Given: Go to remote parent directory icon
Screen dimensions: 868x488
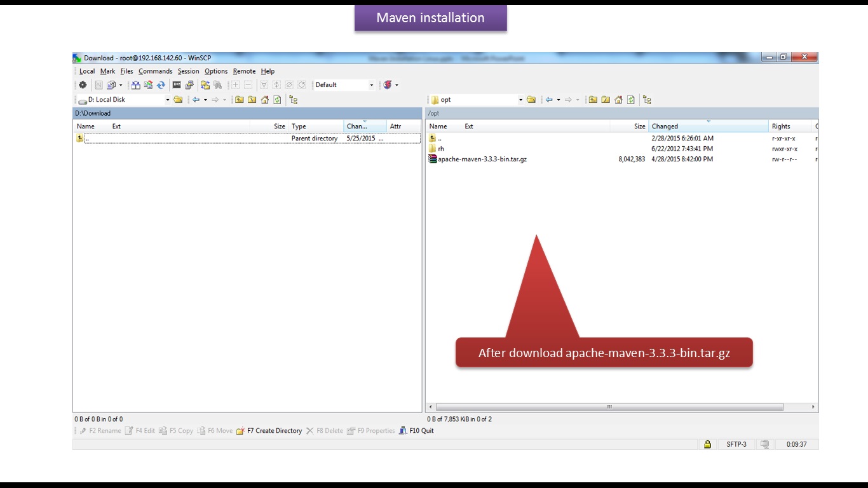Looking at the screenshot, I should pos(593,100).
